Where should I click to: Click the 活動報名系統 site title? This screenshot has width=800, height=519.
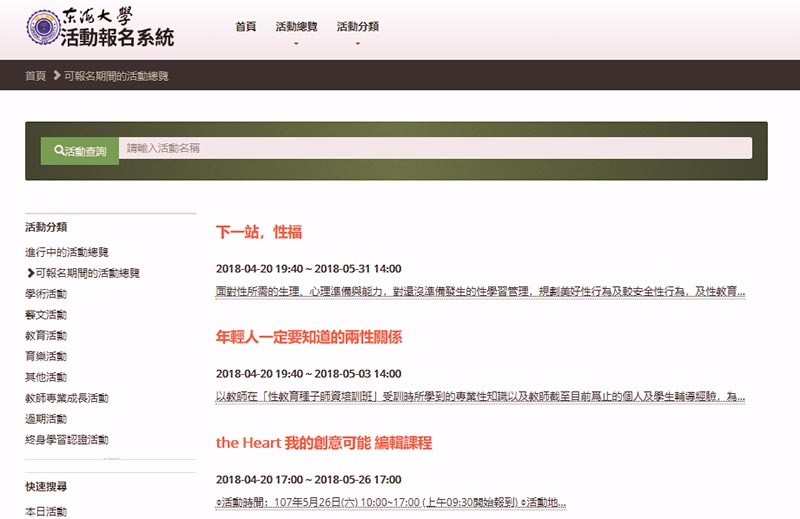(x=118, y=38)
